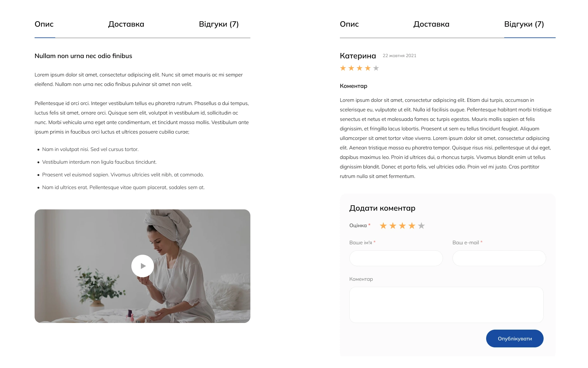Play the product video
The height and width of the screenshot is (368, 588).
coord(142,266)
